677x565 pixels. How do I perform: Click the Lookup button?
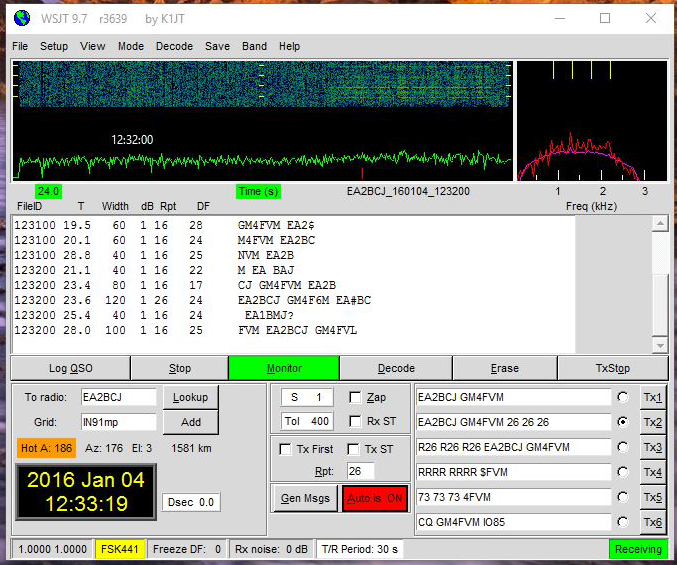pos(190,397)
